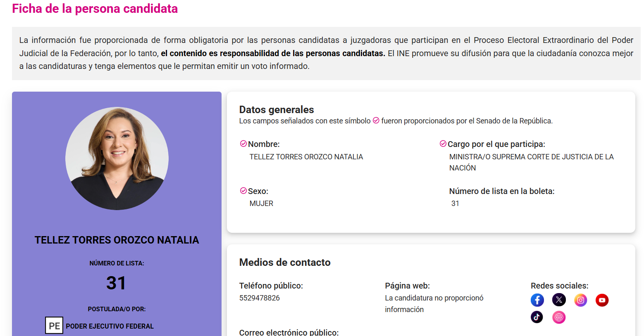Click the Medios de contacto section heading
Viewport: 644px width, 336px height.
[x=285, y=262]
